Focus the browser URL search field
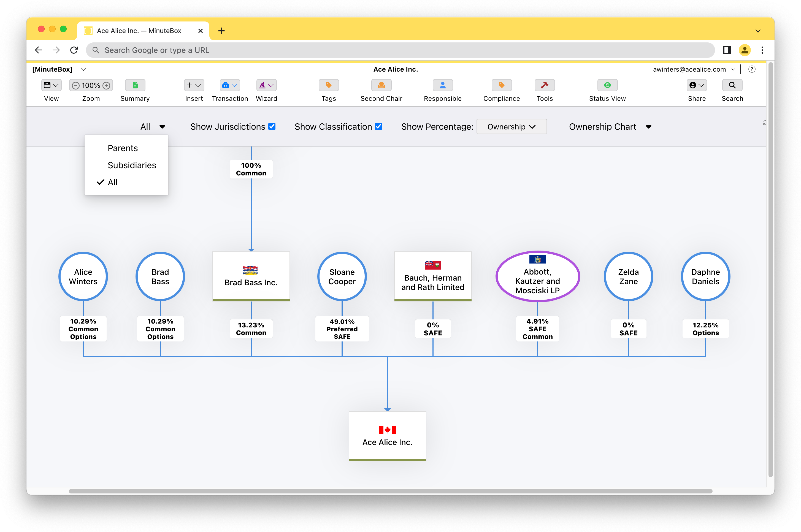 [400, 50]
